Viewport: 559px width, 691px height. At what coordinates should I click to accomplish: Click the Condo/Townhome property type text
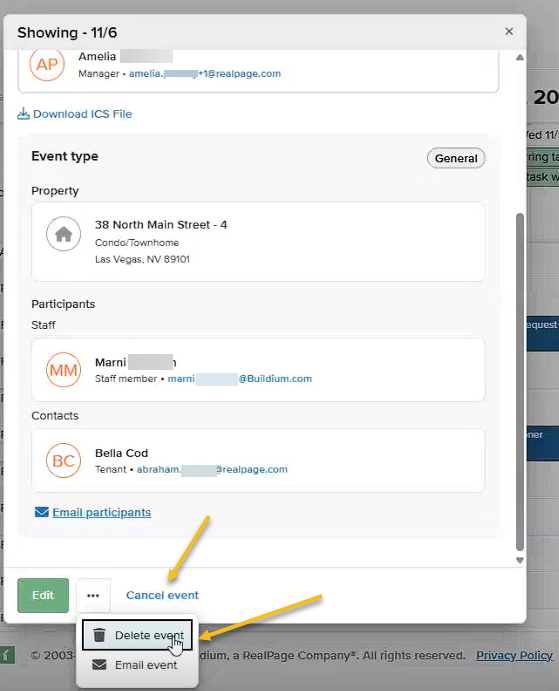click(137, 242)
